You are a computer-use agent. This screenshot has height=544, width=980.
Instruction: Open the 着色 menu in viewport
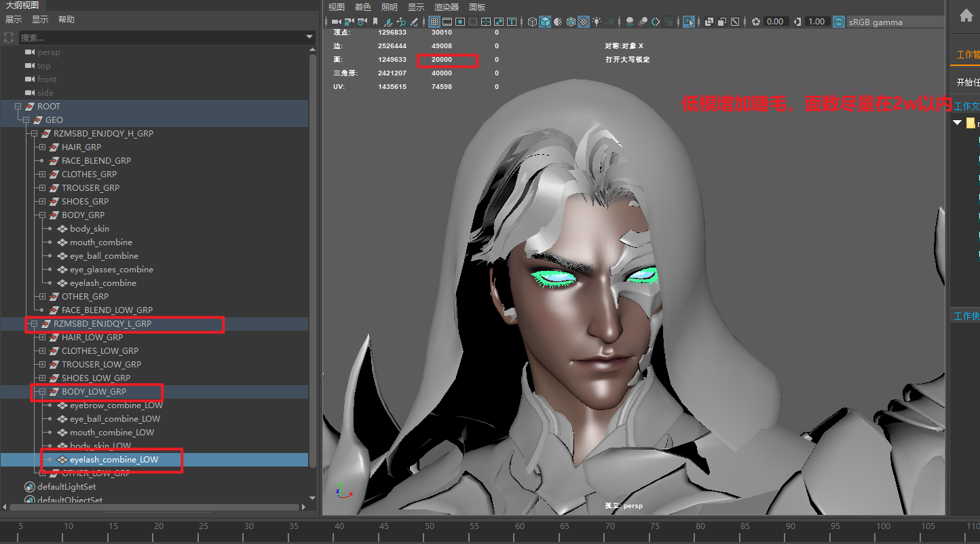[x=362, y=7]
